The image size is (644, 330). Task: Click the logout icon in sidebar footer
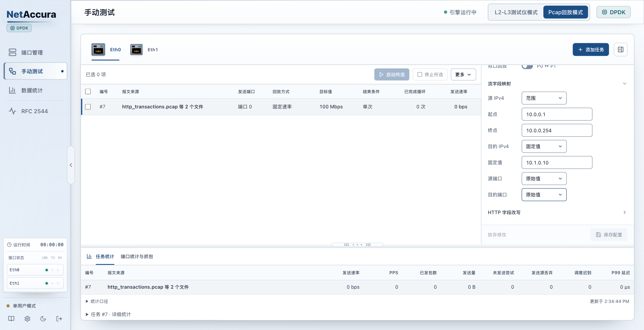[59, 319]
